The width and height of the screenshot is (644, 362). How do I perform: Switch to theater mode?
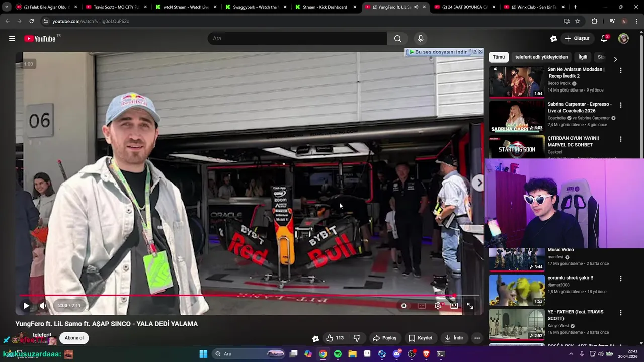(454, 306)
